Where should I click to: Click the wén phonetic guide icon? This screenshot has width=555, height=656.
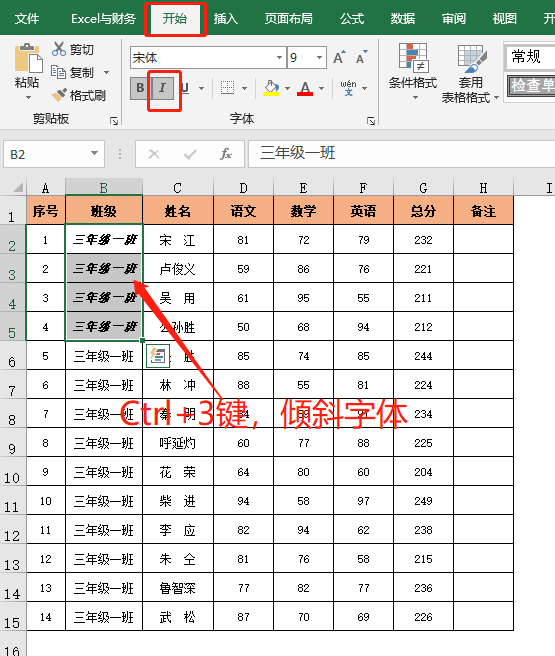click(x=348, y=88)
